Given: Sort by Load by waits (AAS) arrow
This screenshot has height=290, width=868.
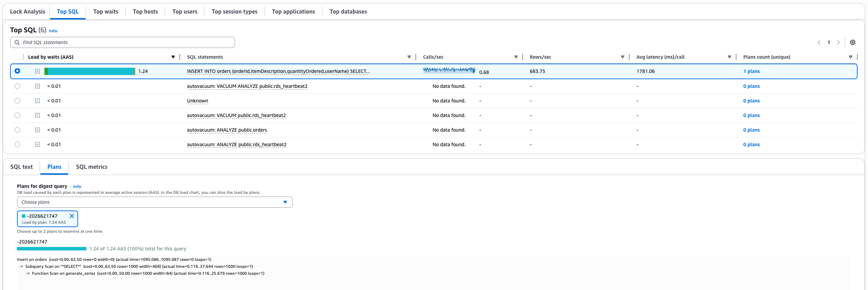Looking at the screenshot, I should pos(173,57).
